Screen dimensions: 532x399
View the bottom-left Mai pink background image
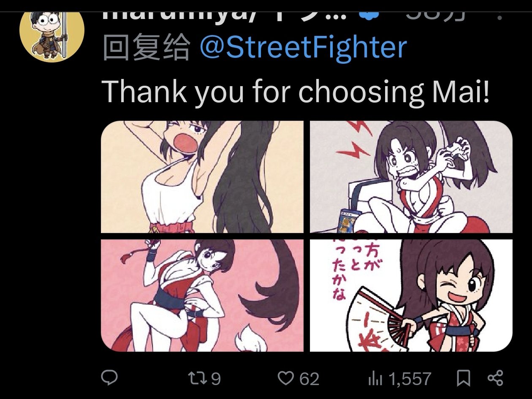202,295
